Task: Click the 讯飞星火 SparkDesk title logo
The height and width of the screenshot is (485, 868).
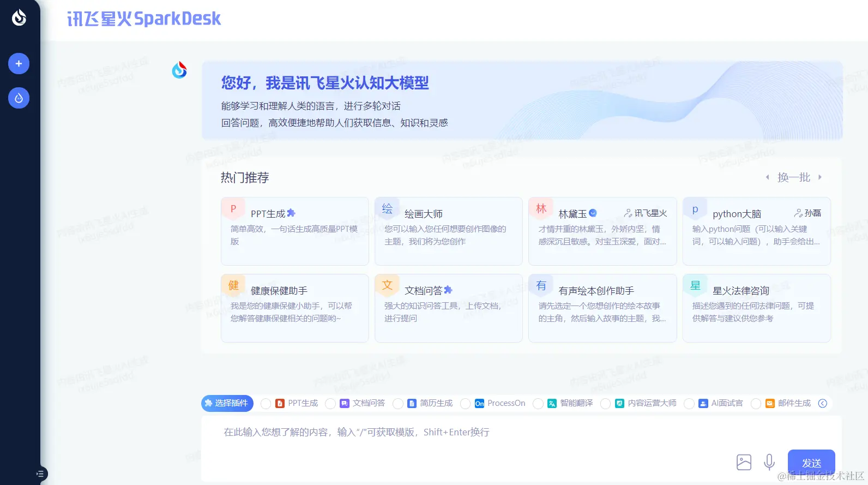Action: tap(144, 19)
